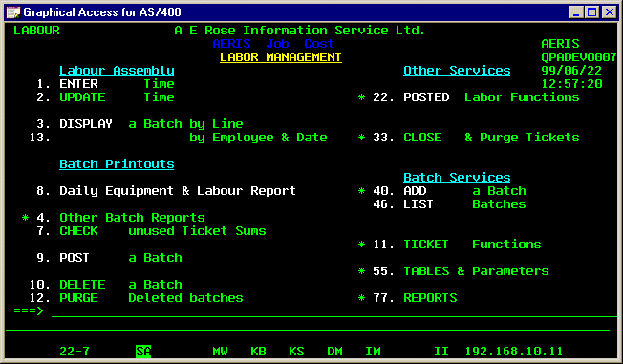This screenshot has width=623, height=364.
Task: Choose option 3 DISPLAY a Batch by Line
Action: tap(140, 124)
